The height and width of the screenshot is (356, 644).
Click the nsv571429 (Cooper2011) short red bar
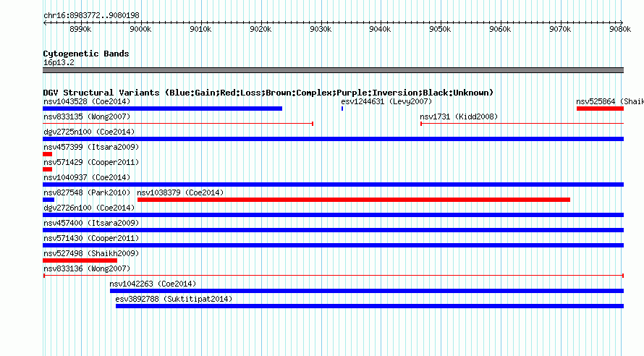47,169
